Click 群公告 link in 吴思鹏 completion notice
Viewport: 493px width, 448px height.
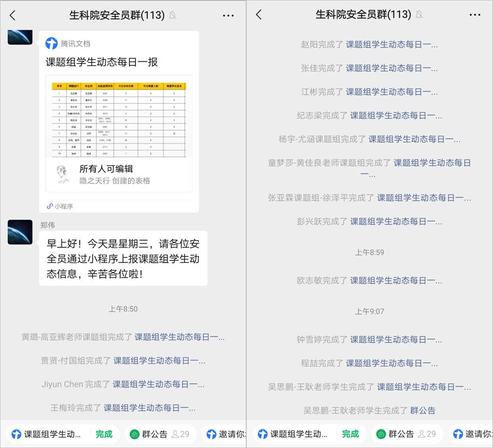coord(423,410)
